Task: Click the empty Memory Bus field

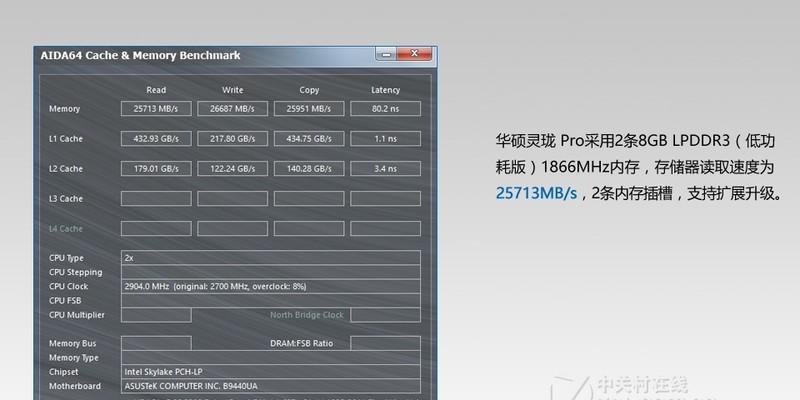Action: pyautogui.click(x=156, y=343)
